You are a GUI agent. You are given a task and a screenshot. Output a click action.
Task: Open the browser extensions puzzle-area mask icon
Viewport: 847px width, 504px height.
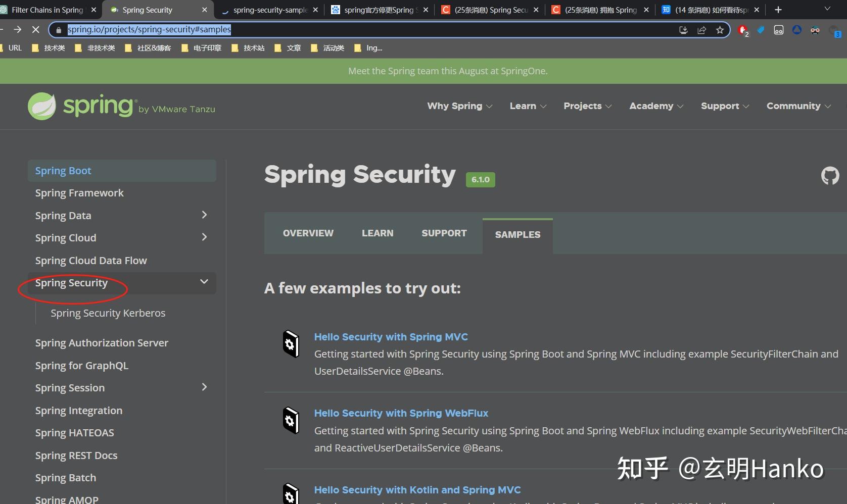tap(815, 30)
